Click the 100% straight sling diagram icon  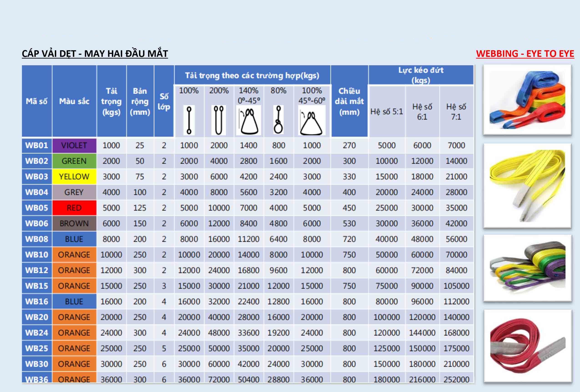pyautogui.click(x=189, y=120)
